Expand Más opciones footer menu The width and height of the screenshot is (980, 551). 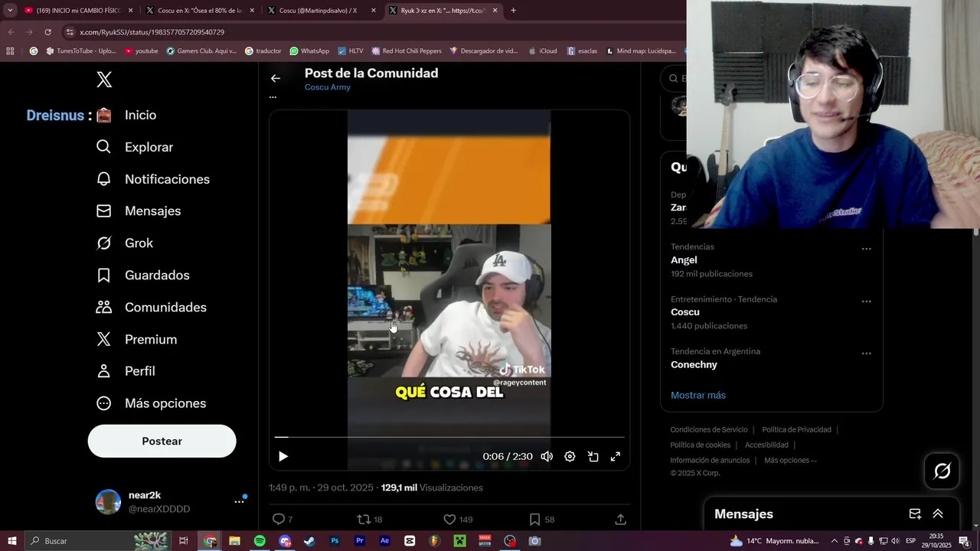pyautogui.click(x=790, y=461)
